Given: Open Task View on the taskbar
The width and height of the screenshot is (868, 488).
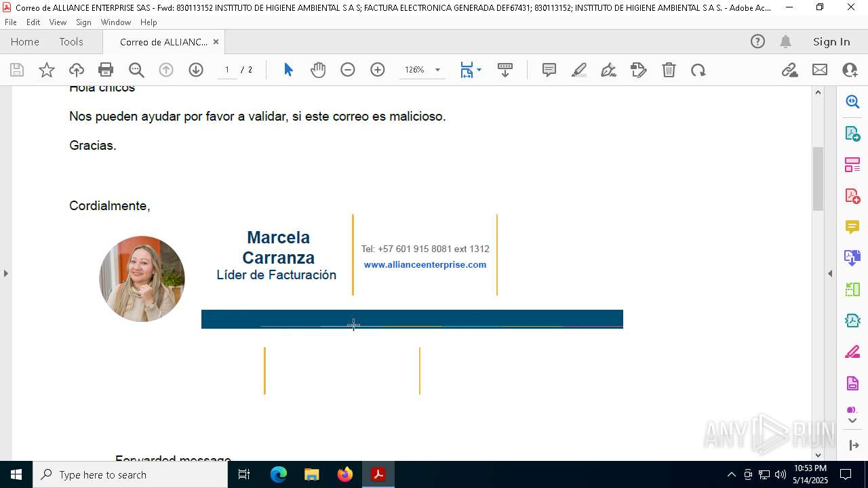Looking at the screenshot, I should (x=244, y=474).
